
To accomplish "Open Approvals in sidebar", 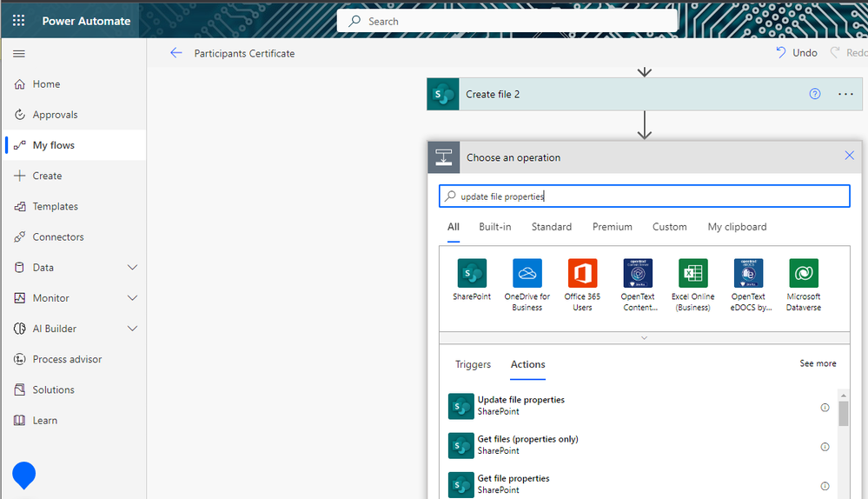I will pos(74,115).
